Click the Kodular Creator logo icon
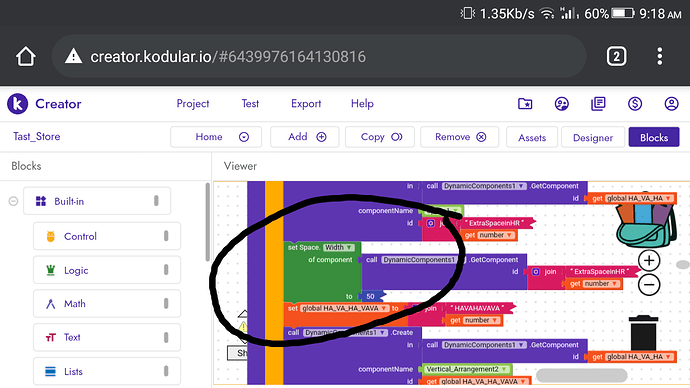690x388 pixels. (18, 104)
